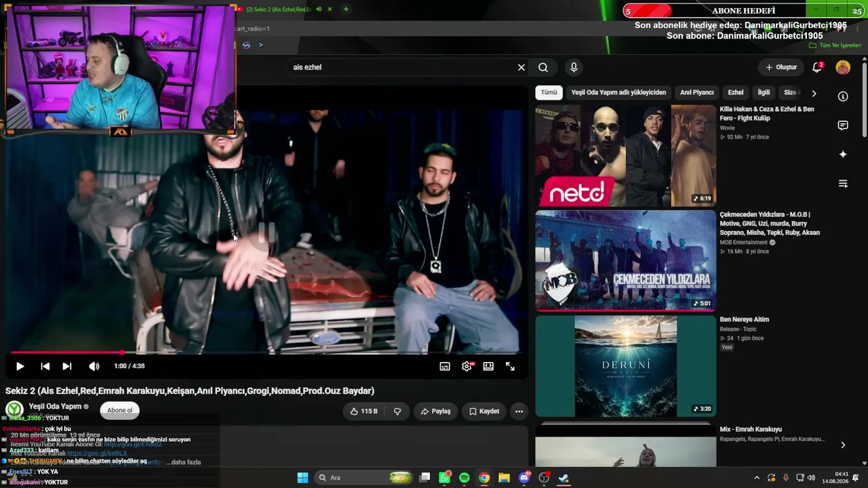Open the three-dot more actions menu
Viewport: 868px width, 488px height.
coord(519,411)
